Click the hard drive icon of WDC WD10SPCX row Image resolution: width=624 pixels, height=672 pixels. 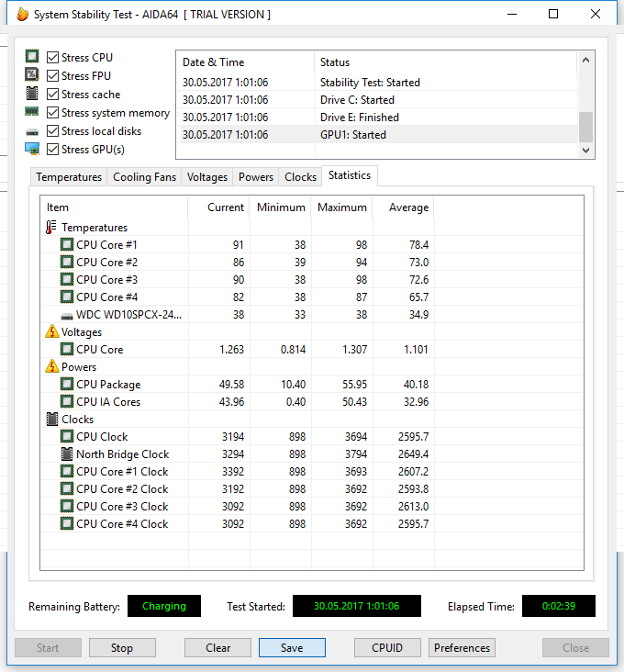point(67,317)
